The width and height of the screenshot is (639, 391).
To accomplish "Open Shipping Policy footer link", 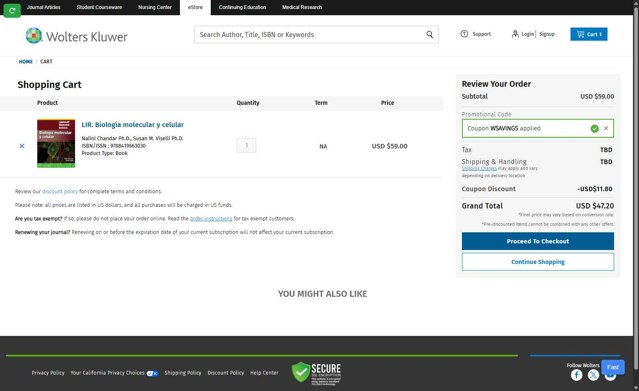I will (183, 373).
